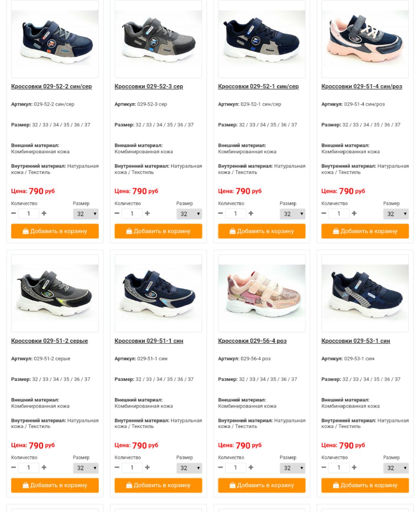The height and width of the screenshot is (512, 420).
Task: Add Кроссовки 029-51-2 серые to cart
Action: click(55, 485)
